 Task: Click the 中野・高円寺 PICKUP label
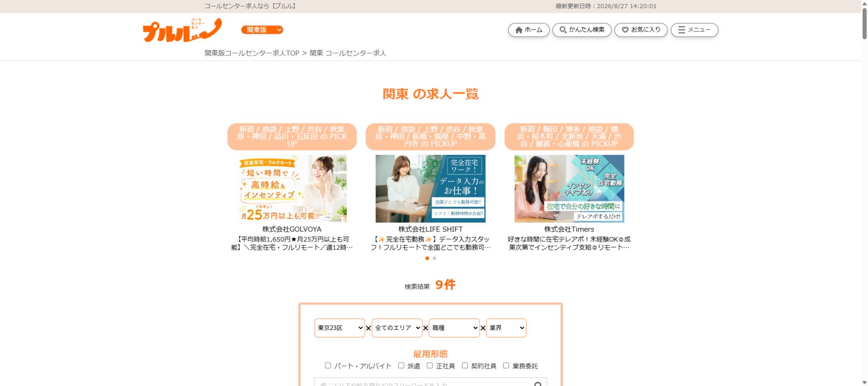(430, 137)
